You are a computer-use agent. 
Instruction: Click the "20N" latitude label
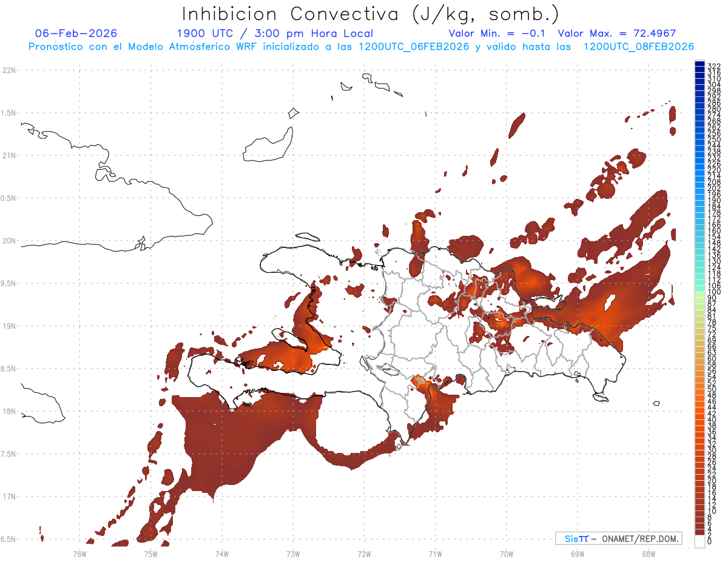point(9,241)
